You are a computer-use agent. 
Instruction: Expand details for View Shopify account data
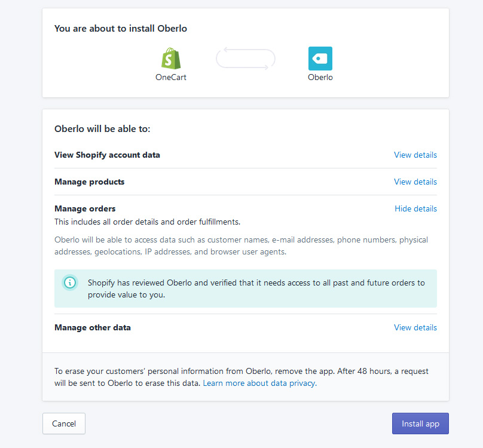415,155
